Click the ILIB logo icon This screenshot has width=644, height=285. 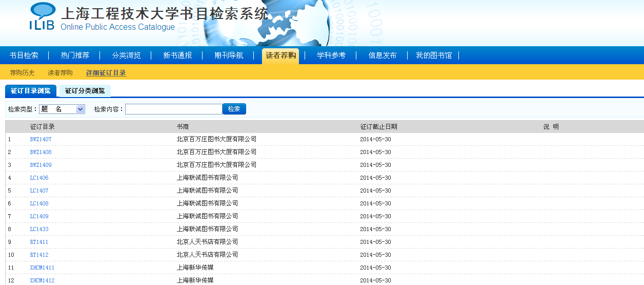point(43,17)
